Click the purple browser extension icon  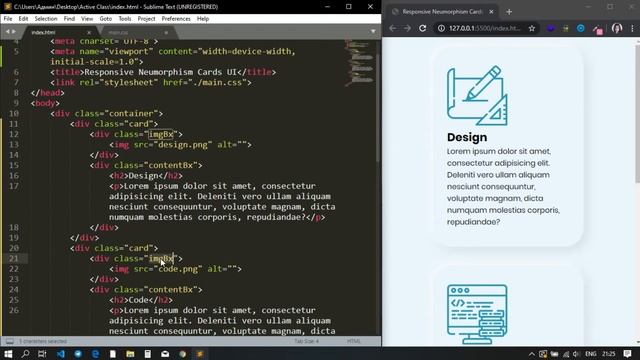[x=551, y=28]
